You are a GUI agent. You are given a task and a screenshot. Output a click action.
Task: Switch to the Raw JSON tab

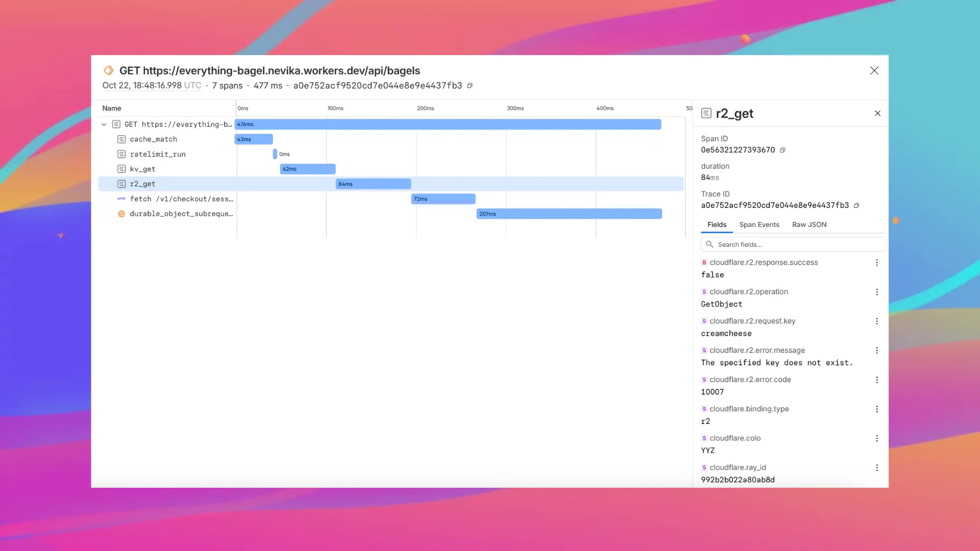click(x=809, y=224)
